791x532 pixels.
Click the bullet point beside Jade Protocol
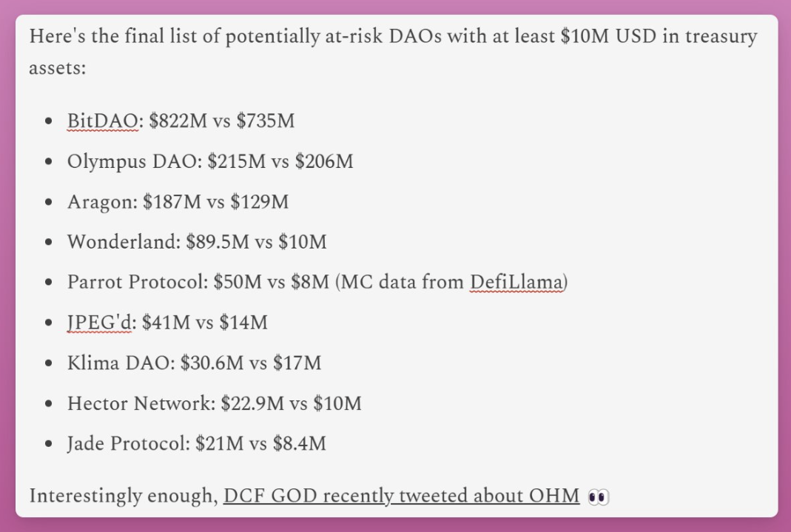(x=49, y=445)
